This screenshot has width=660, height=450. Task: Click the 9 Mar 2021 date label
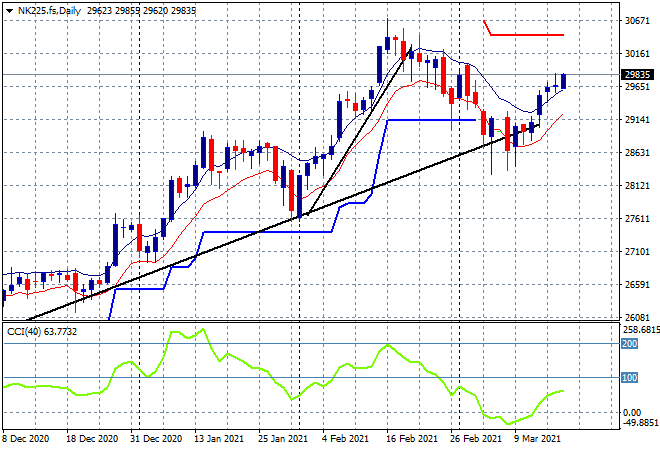pyautogui.click(x=538, y=439)
